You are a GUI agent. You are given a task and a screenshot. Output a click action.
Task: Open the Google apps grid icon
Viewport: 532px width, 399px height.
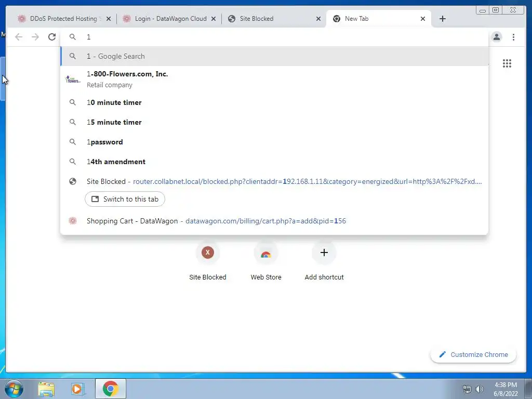[507, 63]
